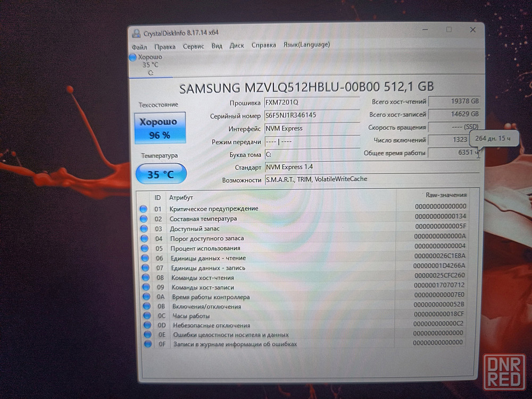Click the Стандарт field NVM Express 1.4
Viewport: 532px width, 399px height.
click(x=372, y=167)
